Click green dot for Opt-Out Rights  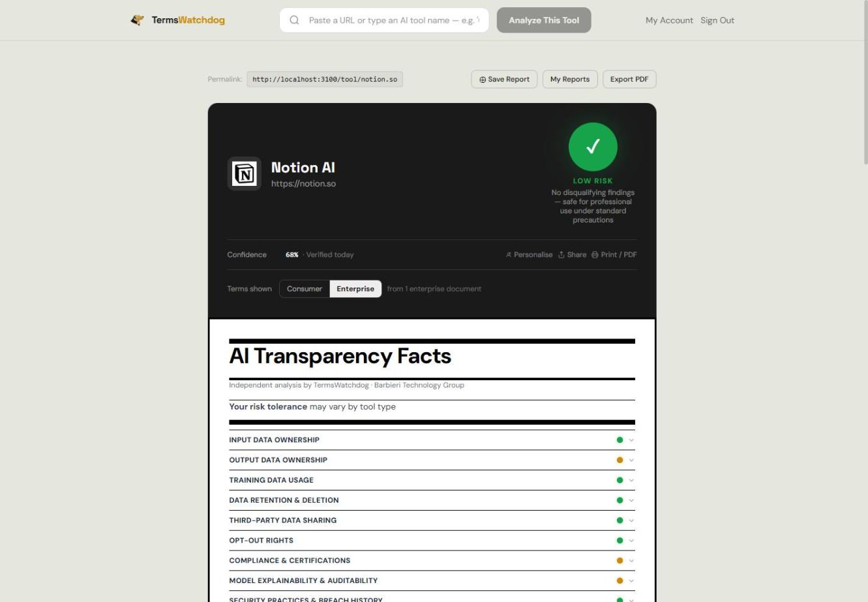[620, 541]
